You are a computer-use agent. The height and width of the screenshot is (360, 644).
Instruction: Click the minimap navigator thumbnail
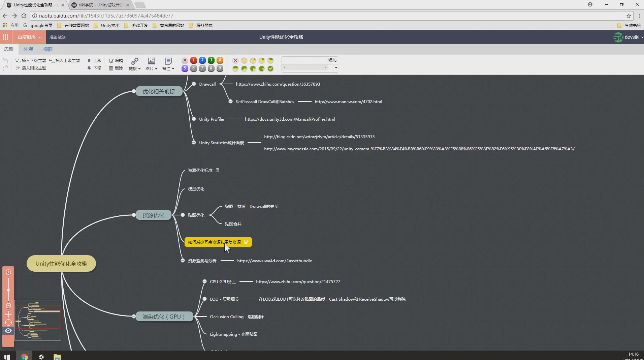pos(38,320)
